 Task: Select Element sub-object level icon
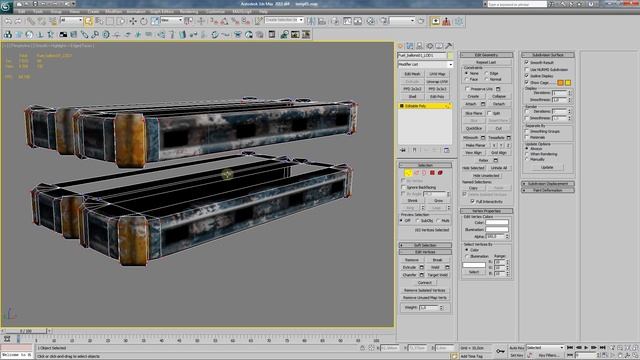pos(440,173)
